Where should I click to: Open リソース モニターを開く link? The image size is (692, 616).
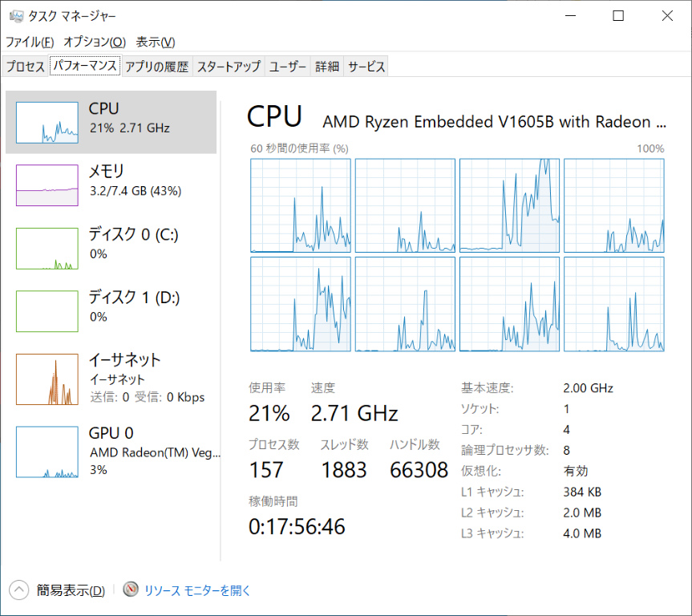[197, 590]
